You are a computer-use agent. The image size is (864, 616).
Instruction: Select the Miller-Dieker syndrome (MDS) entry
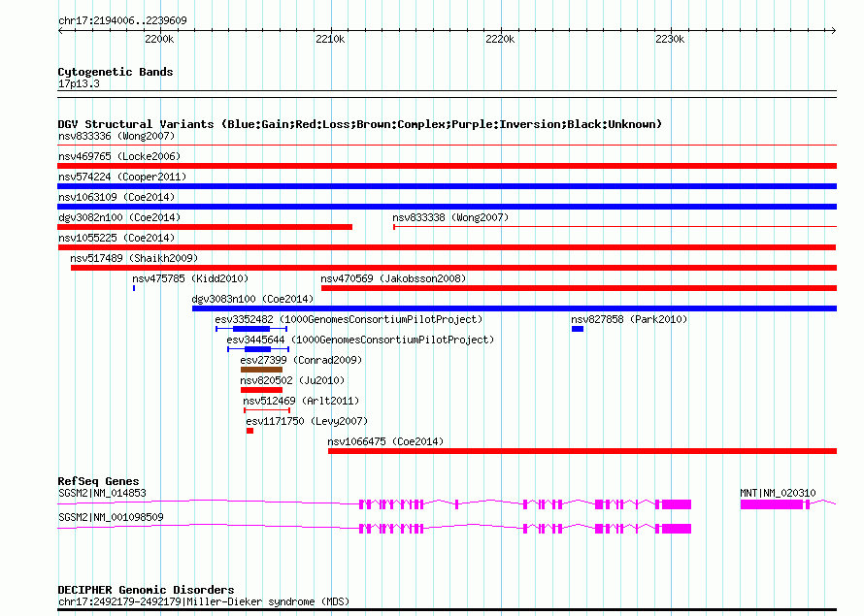[x=204, y=601]
